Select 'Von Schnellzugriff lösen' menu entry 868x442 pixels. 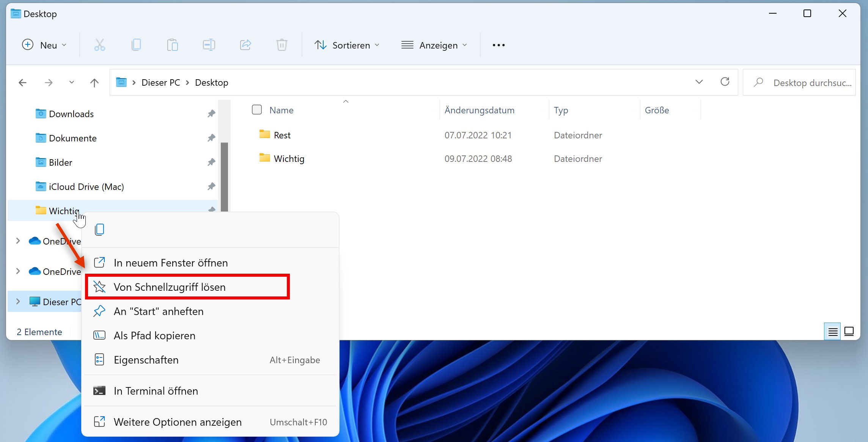coord(169,287)
